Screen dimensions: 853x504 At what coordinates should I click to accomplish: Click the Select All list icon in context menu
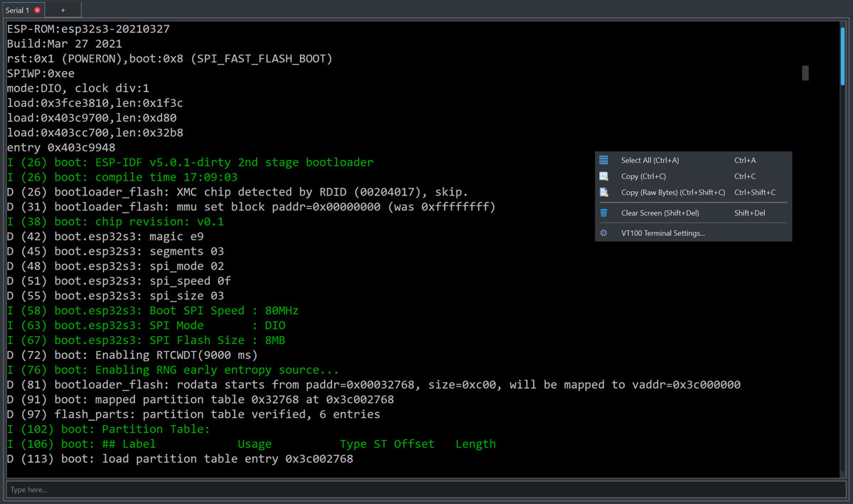coord(605,160)
